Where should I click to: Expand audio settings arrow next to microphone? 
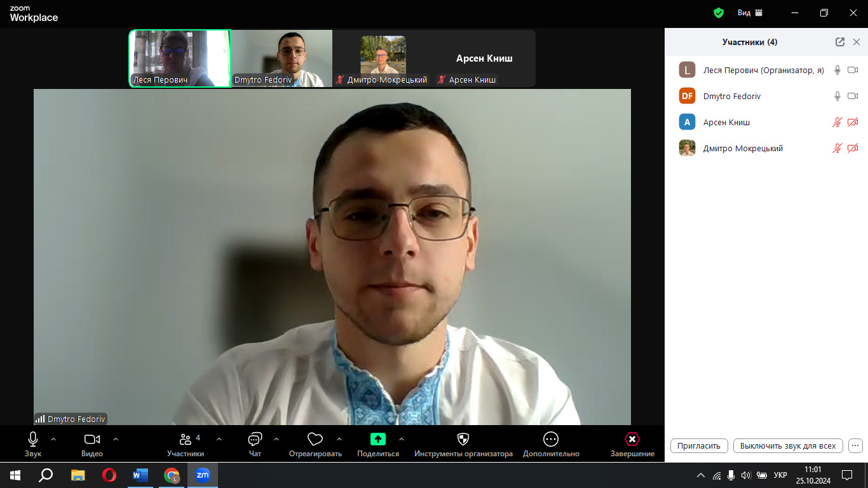pos(53,439)
